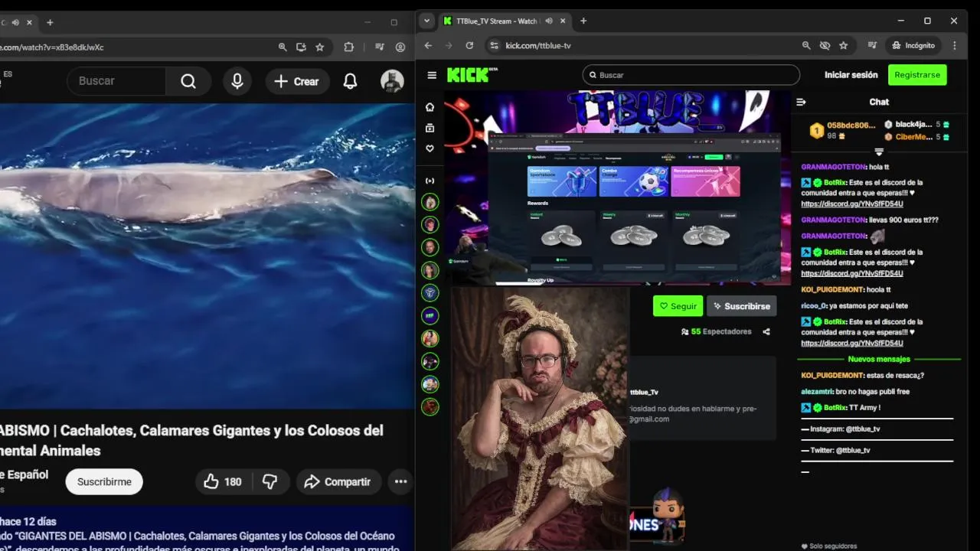Click Iniciar sesión on Kick

click(x=851, y=75)
